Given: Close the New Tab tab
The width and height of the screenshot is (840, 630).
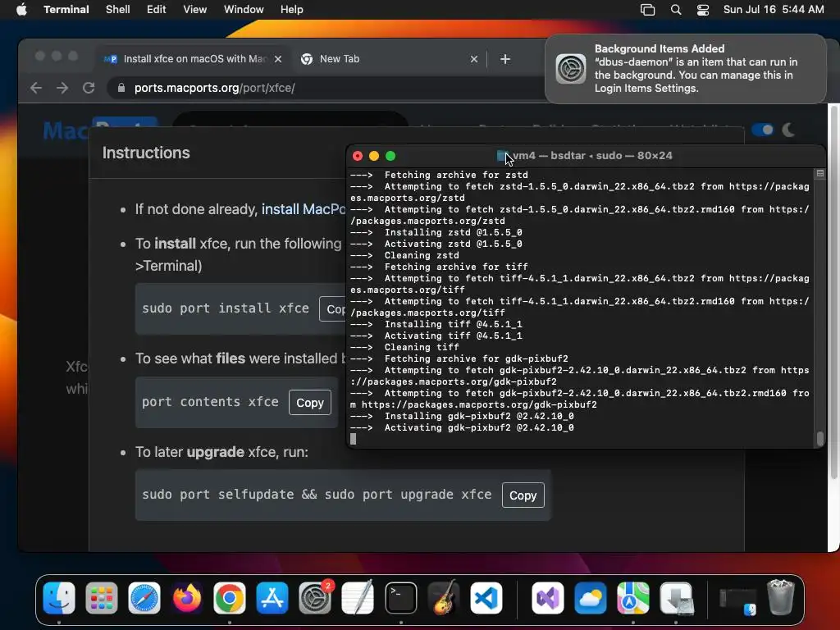Looking at the screenshot, I should click(x=474, y=59).
